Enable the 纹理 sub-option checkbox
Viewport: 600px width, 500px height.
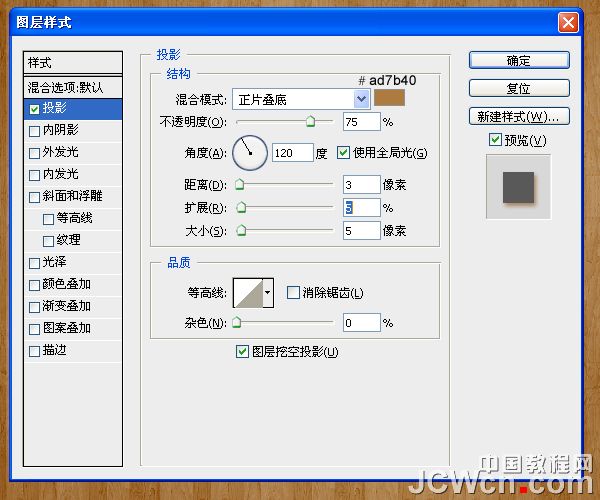(x=48, y=241)
